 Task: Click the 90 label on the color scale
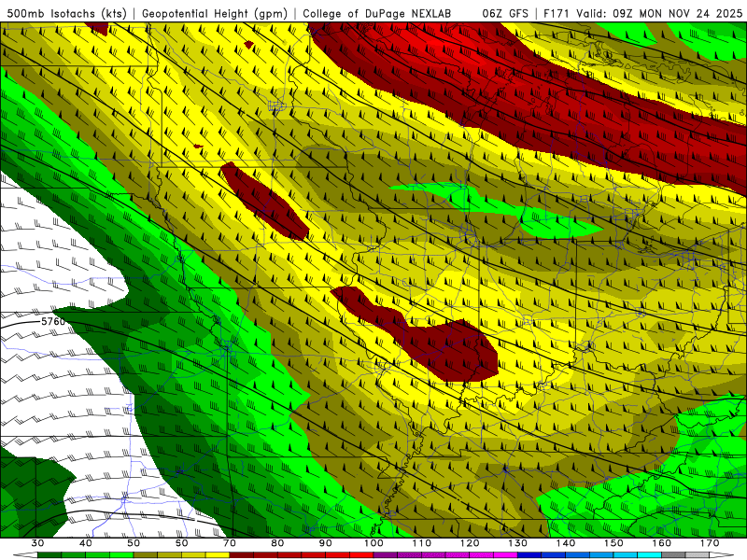325,543
